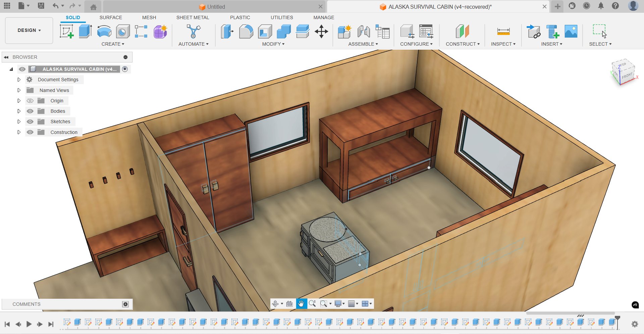Viewport: 644px width, 334px height.
Task: Click the Joint tool icon
Action: [x=364, y=32]
